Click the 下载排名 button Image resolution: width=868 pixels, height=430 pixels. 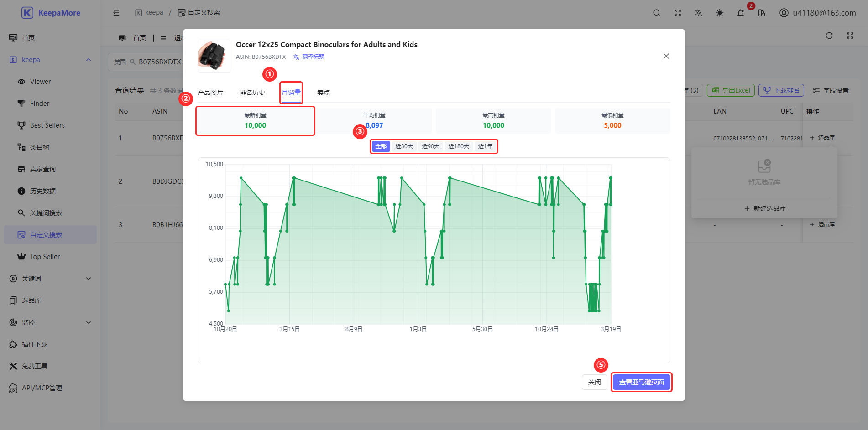tap(781, 90)
